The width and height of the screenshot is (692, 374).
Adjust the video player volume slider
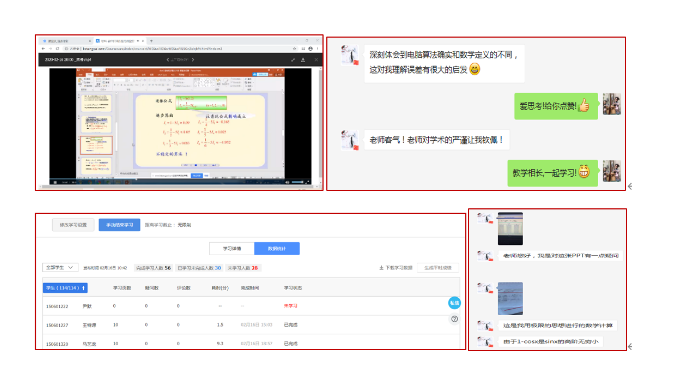(297, 182)
